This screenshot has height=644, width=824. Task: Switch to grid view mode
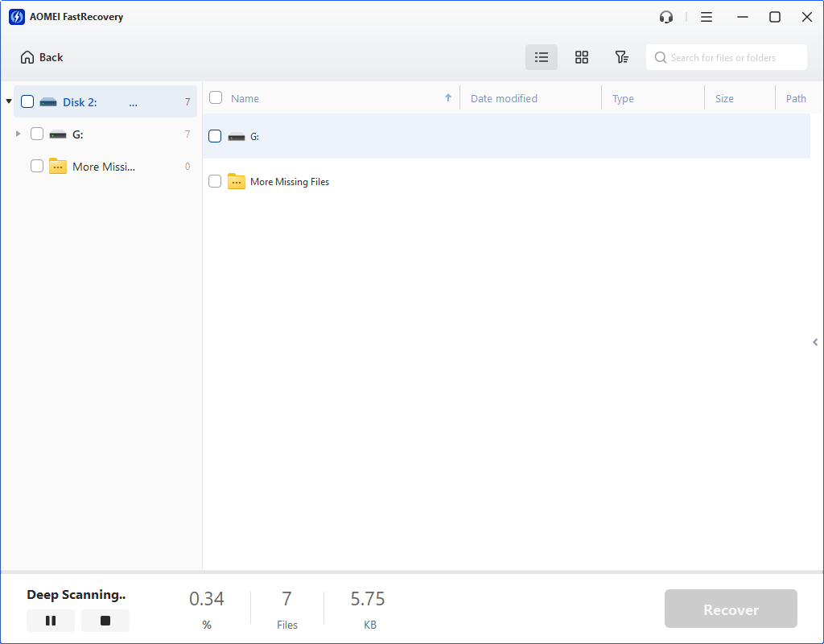coord(581,57)
